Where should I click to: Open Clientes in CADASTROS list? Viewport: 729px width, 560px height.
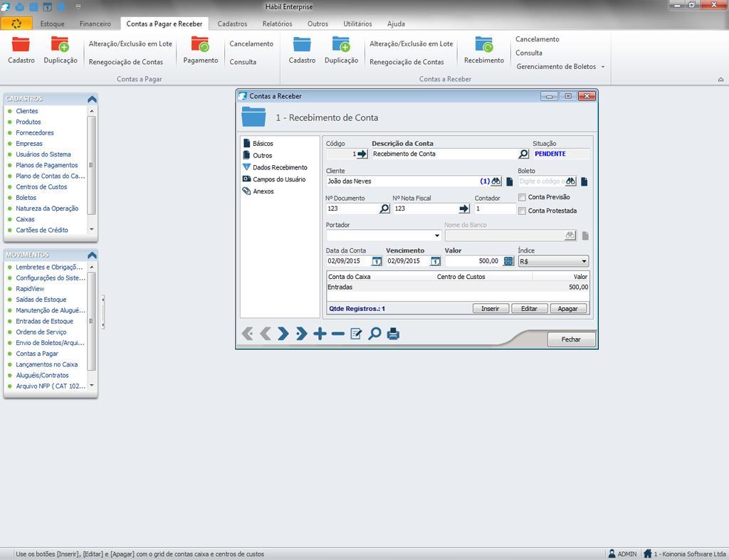(27, 111)
